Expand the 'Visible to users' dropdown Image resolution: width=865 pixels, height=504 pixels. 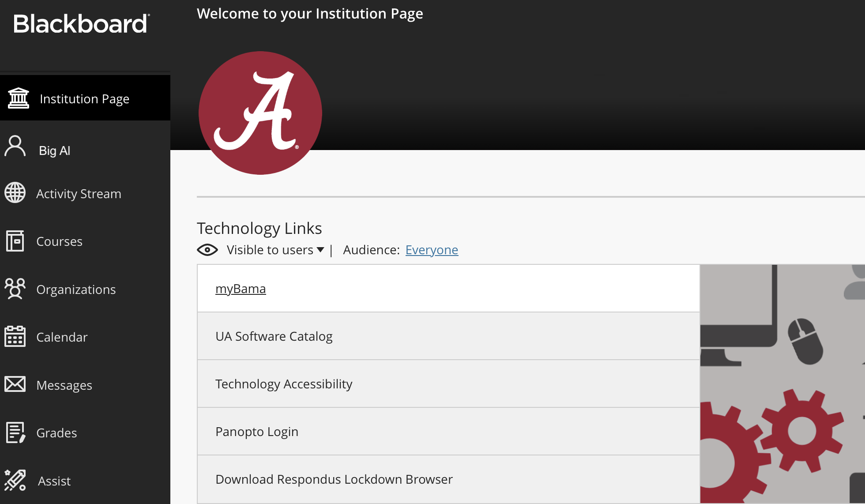[274, 250]
